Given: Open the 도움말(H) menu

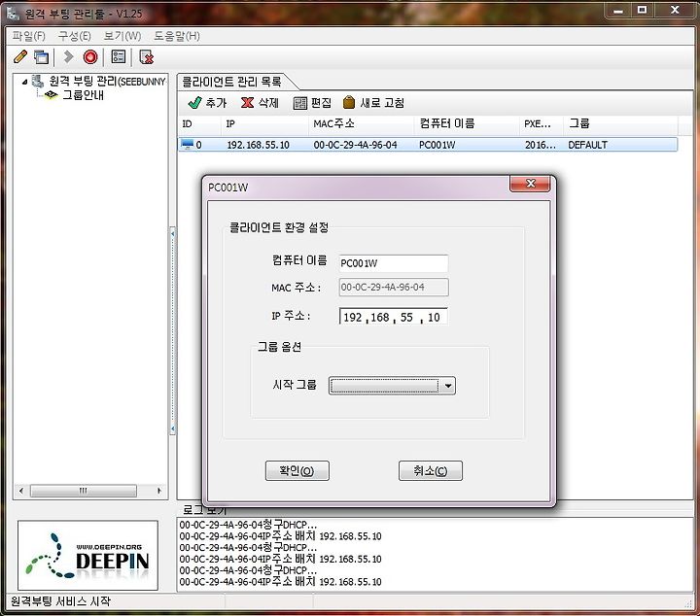Looking at the screenshot, I should (177, 36).
